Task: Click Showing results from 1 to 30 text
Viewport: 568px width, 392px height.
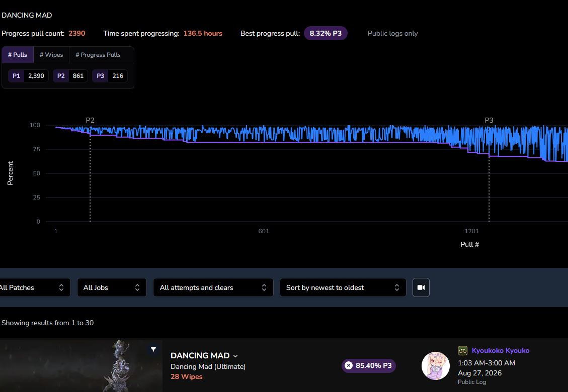Action: click(47, 323)
